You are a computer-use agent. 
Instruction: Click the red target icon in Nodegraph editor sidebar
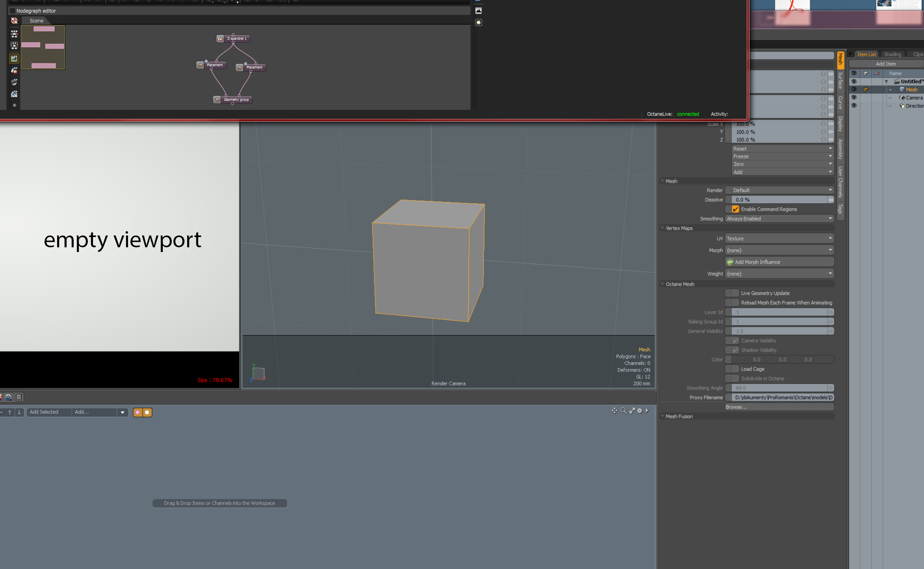(14, 21)
